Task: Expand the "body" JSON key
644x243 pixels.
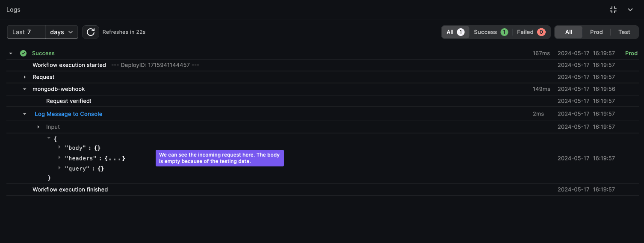Action: point(59,147)
